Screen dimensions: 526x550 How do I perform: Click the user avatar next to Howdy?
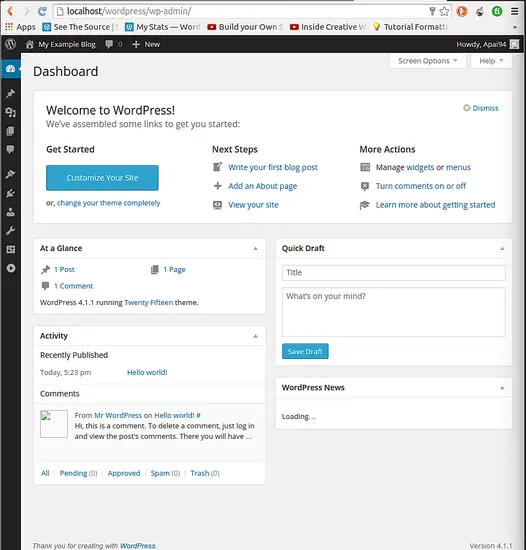point(514,44)
